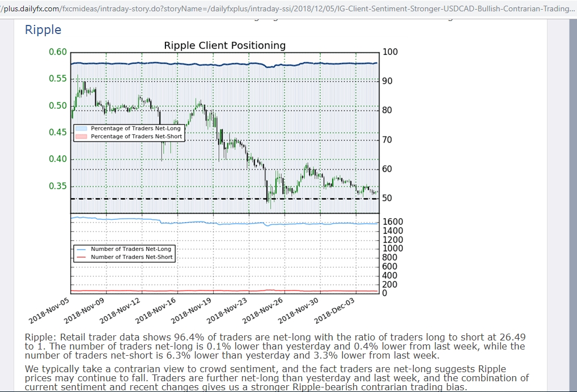Click the 600 trader count axis value
Screen dimensions: 577x392
pos(390,267)
